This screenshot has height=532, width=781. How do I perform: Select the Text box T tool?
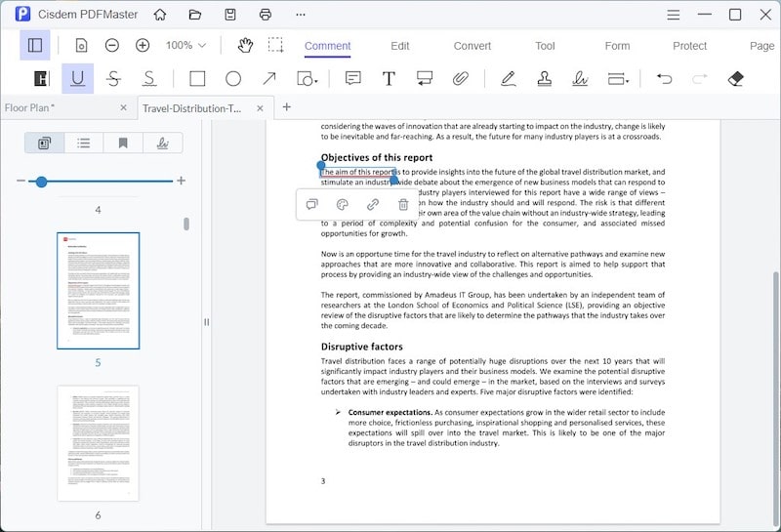pos(389,79)
